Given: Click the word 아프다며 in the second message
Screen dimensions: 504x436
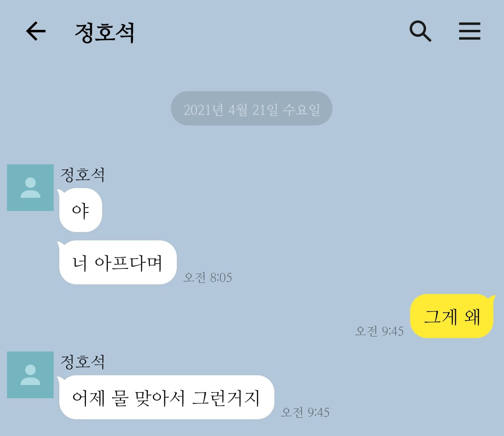Looking at the screenshot, I should click(128, 263).
